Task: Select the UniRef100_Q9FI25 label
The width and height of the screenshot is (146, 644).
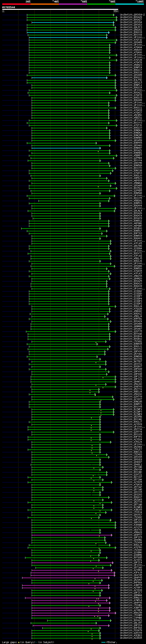Action: coord(131,377)
